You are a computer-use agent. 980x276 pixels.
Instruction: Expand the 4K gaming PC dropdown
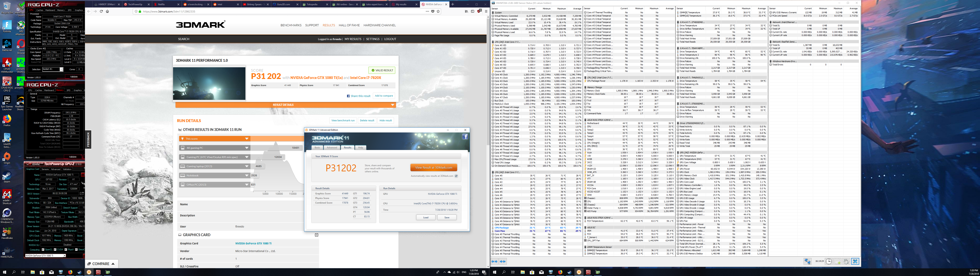pos(215,148)
